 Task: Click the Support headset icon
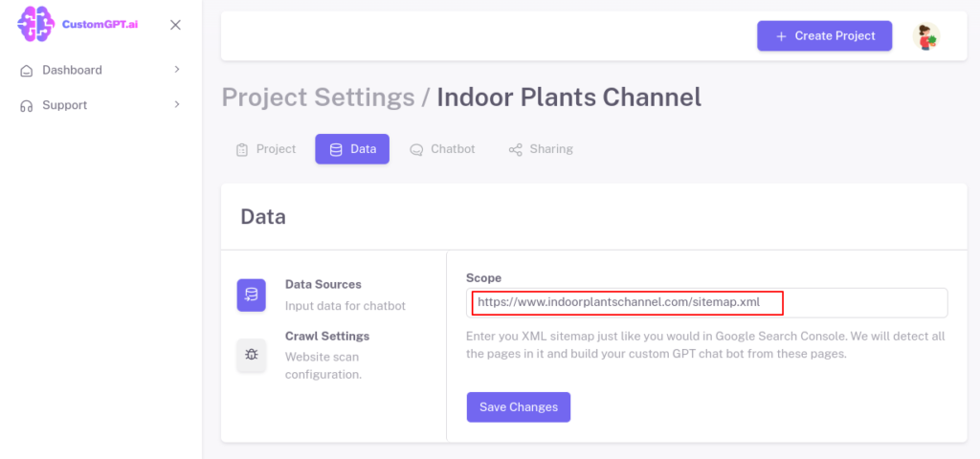point(26,105)
